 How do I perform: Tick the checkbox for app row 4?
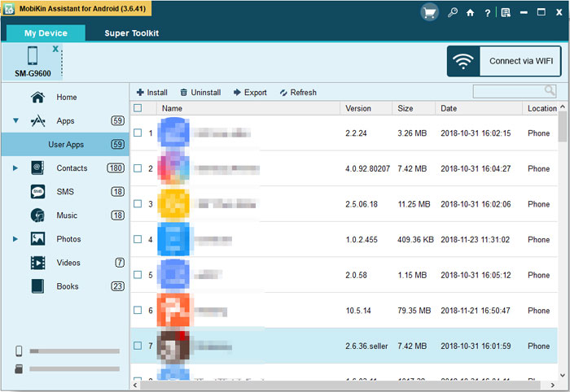coord(138,239)
